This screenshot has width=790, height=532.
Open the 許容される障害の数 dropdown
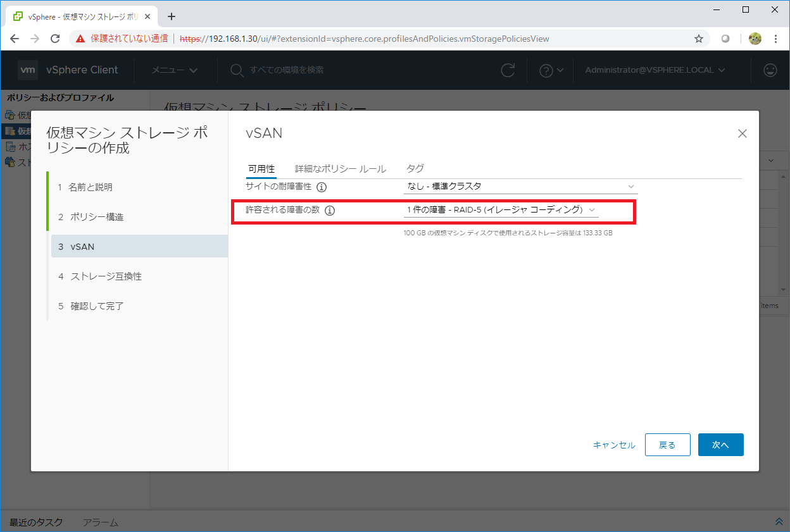point(501,210)
